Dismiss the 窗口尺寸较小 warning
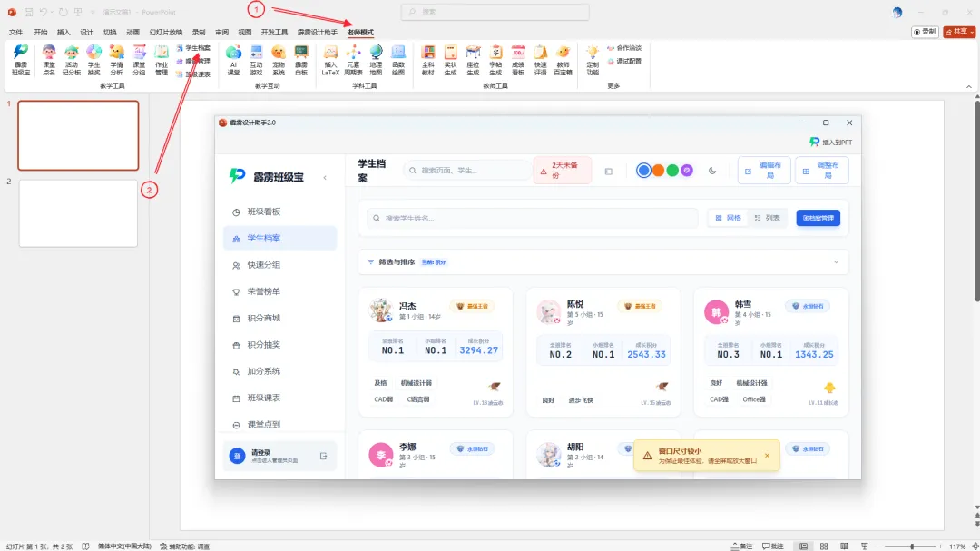This screenshot has height=551, width=980. tap(767, 456)
